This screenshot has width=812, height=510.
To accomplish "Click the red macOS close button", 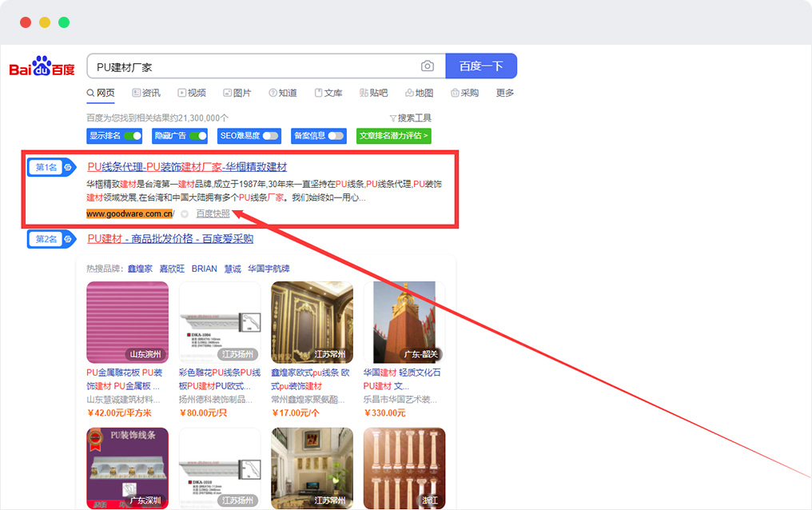I will point(26,22).
